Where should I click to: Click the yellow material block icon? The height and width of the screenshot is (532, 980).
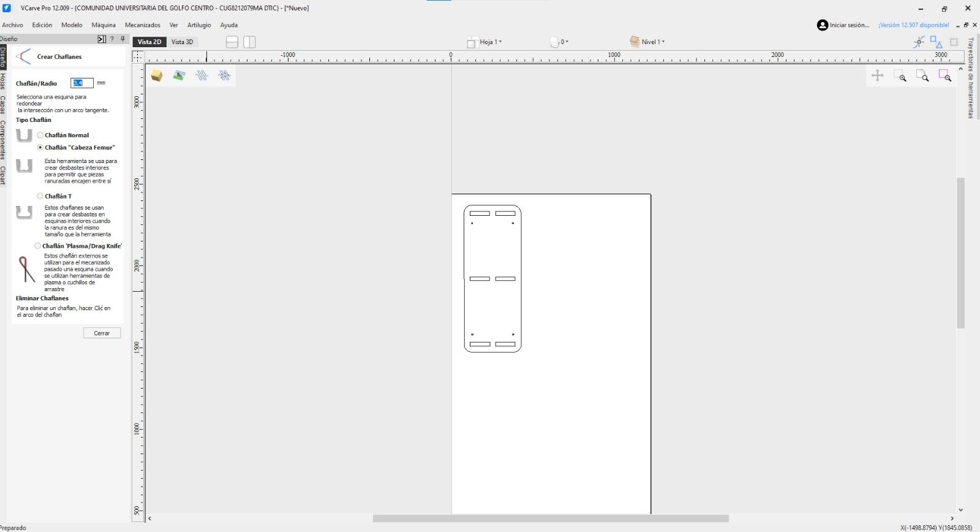(x=157, y=75)
